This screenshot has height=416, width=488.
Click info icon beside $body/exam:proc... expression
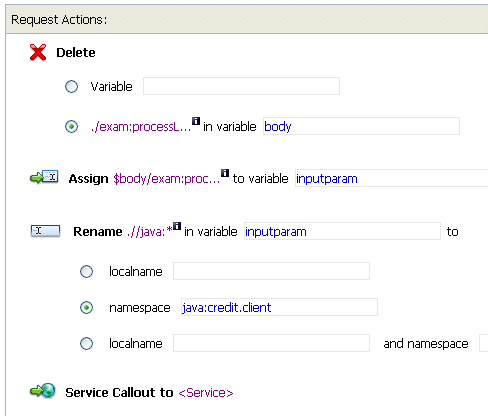click(x=225, y=173)
